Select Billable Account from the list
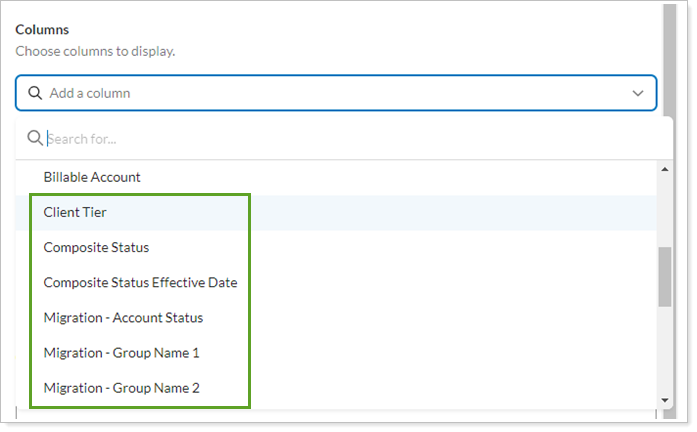The image size is (697, 432). (x=92, y=177)
